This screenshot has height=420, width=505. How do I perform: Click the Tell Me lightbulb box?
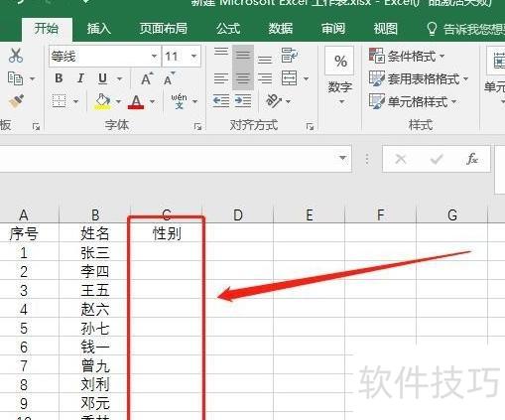pyautogui.click(x=465, y=29)
